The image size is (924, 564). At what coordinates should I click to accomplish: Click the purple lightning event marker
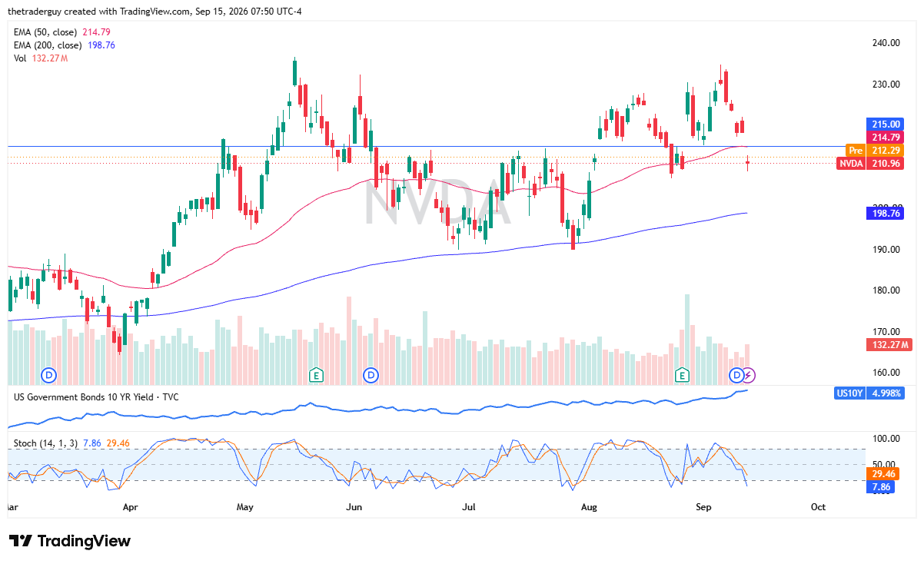click(750, 375)
